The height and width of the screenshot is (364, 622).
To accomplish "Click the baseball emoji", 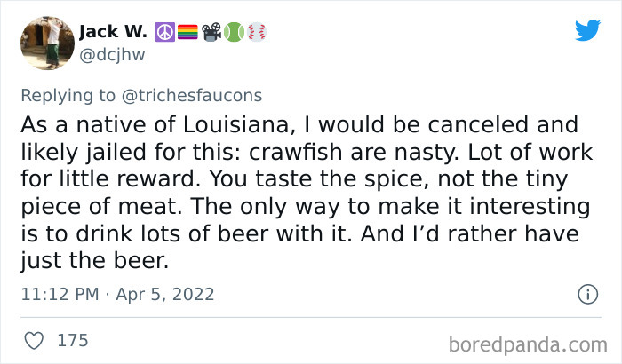I will pyautogui.click(x=256, y=32).
